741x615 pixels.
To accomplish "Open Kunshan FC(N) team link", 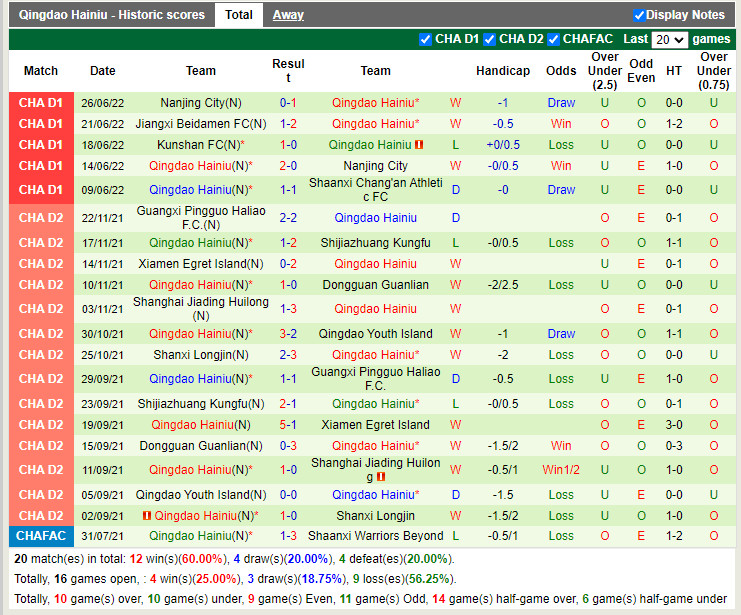I will [198, 145].
